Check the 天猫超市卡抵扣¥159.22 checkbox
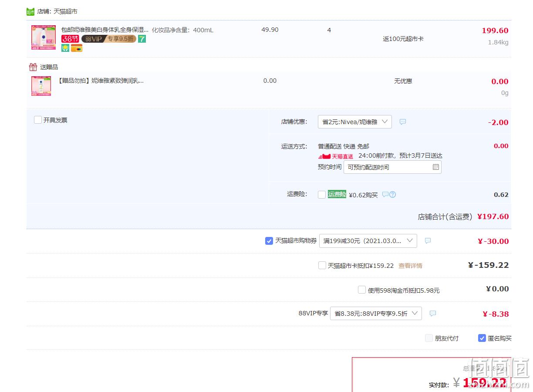 click(x=322, y=265)
